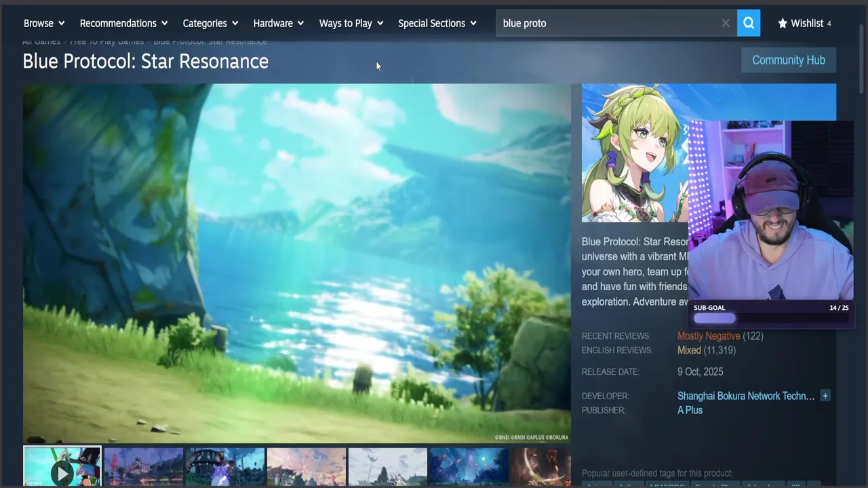The height and width of the screenshot is (488, 868).
Task: Expand the Recommendations menu
Action: (x=123, y=23)
